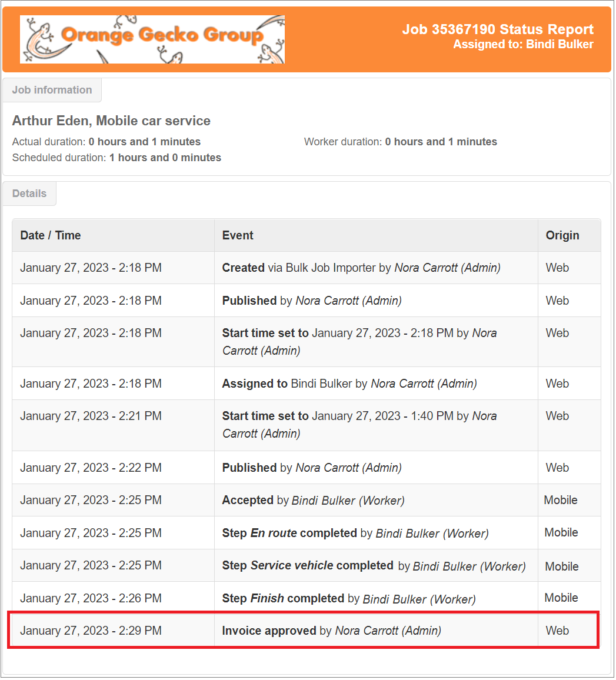Select Actual duration 0 hours and 1 minutes
The image size is (616, 680).
(106, 142)
